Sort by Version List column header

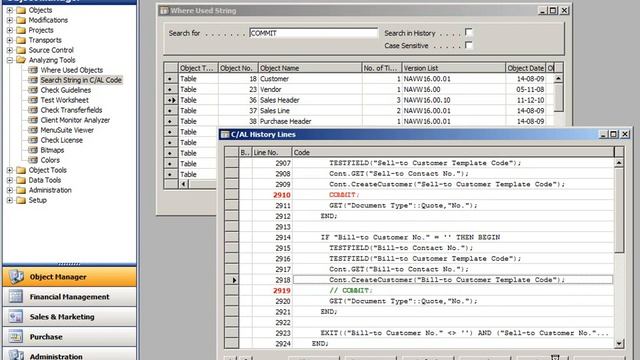(453, 68)
